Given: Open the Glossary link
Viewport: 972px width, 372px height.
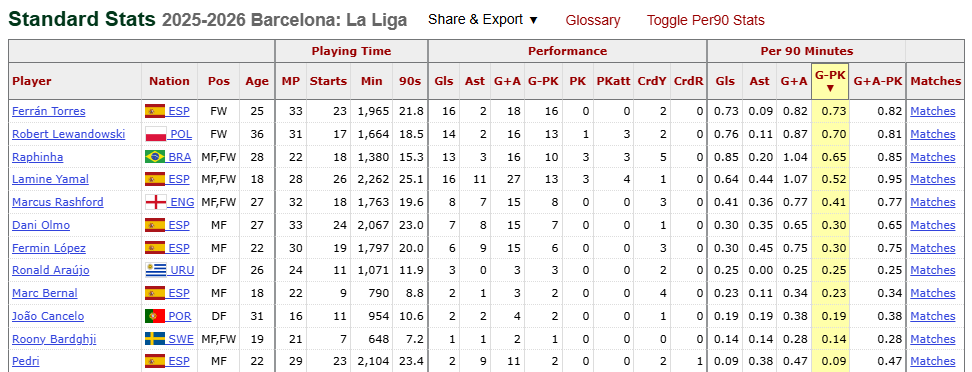Looking at the screenshot, I should tap(593, 20).
